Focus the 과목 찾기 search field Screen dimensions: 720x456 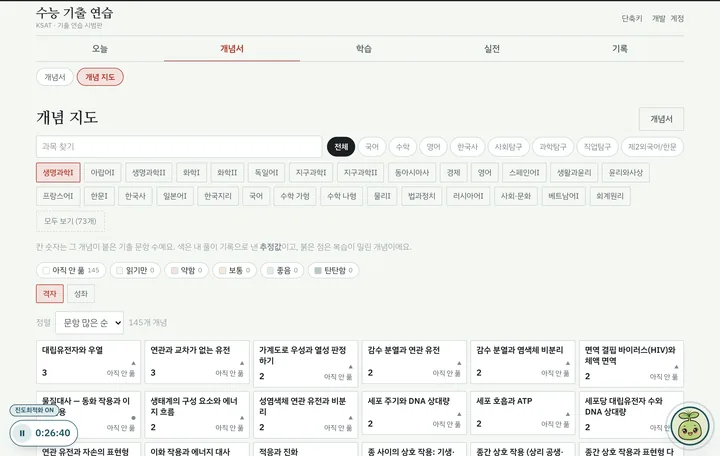[179, 146]
